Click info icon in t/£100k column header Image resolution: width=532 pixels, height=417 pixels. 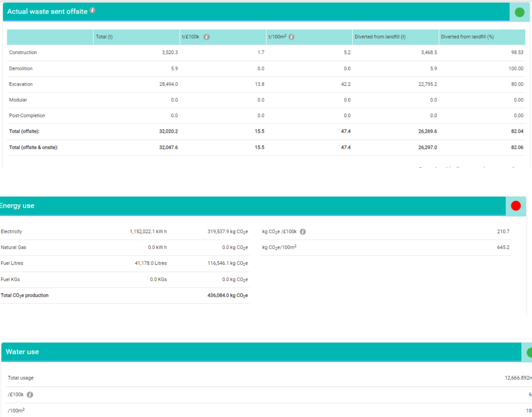(206, 37)
